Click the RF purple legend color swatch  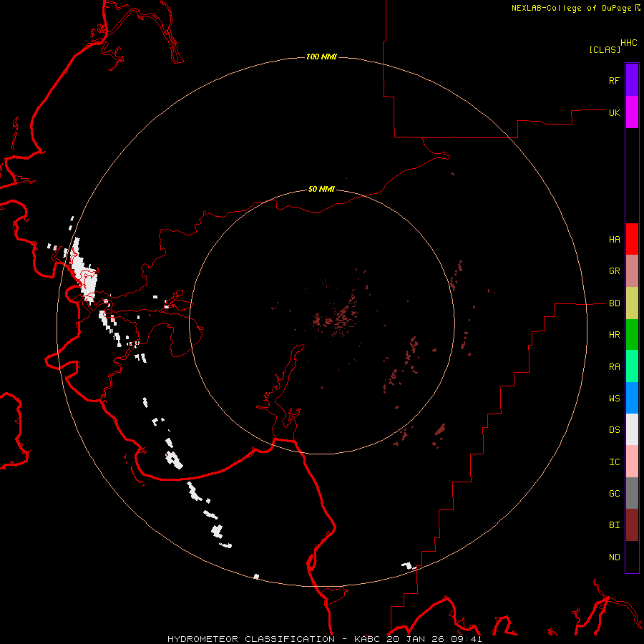point(632,80)
